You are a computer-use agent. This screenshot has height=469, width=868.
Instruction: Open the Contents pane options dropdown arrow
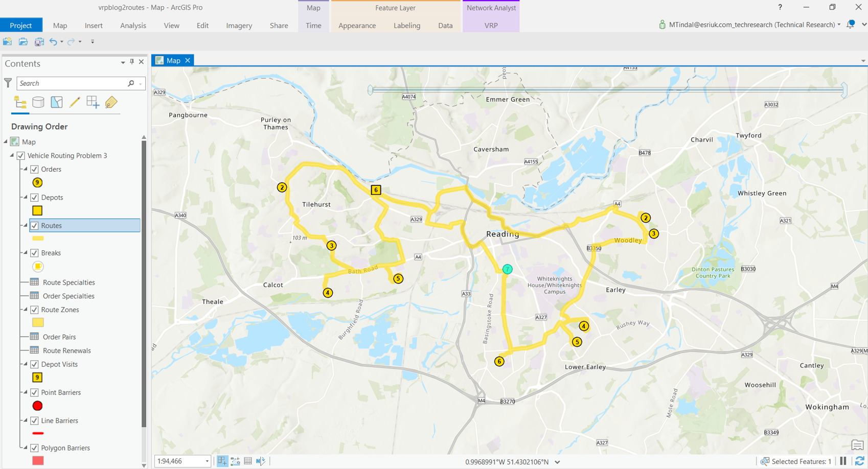[123, 62]
